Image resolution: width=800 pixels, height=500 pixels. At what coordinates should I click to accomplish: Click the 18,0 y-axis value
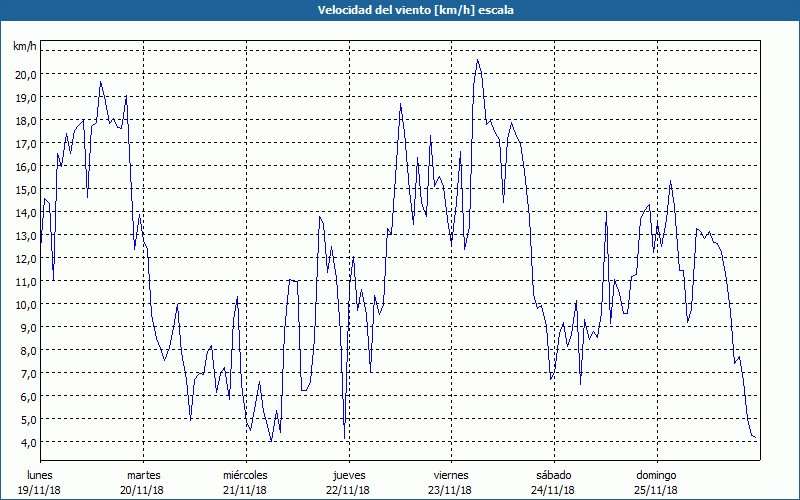pos(27,120)
